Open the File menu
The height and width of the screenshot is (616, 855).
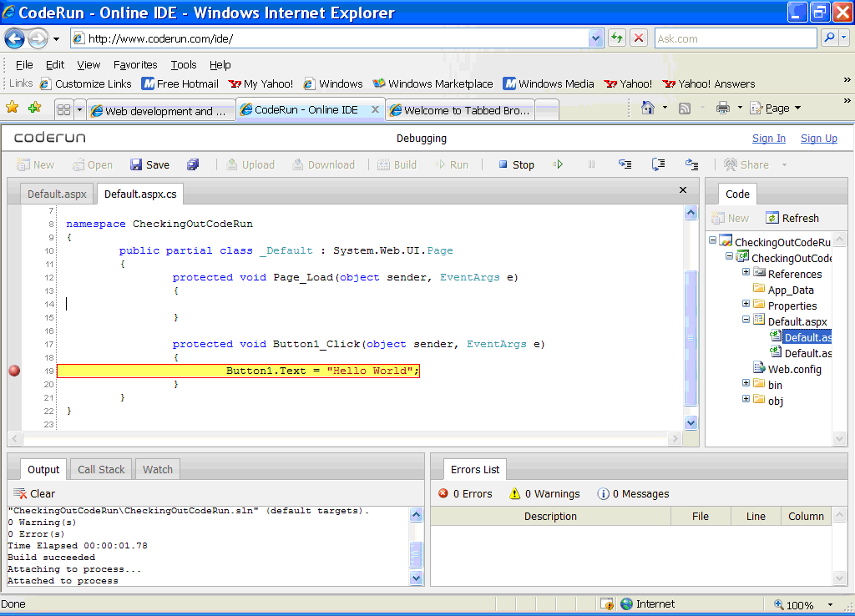[24, 65]
